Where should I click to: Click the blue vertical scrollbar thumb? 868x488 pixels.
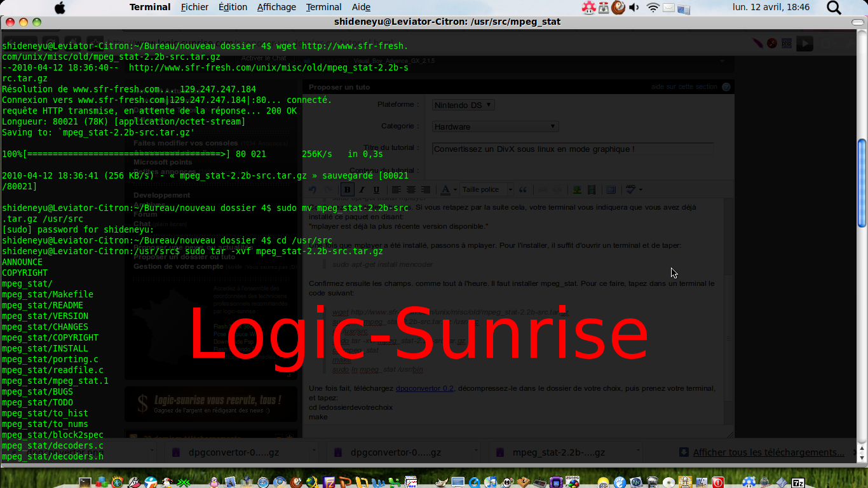(x=862, y=183)
